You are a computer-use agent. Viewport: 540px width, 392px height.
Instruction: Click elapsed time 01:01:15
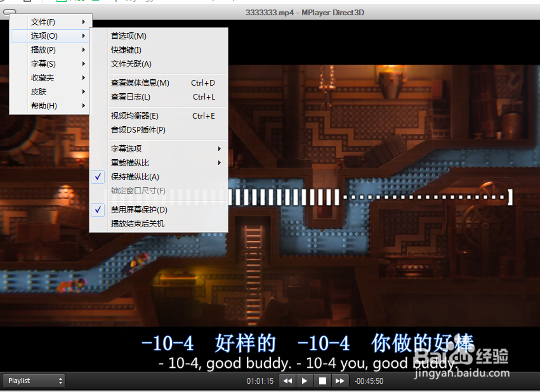260,381
